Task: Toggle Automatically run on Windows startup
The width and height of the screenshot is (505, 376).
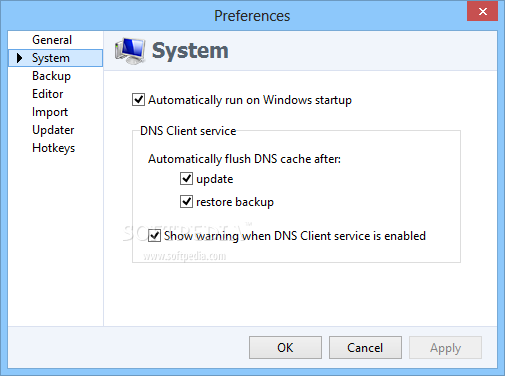Action: click(x=138, y=100)
